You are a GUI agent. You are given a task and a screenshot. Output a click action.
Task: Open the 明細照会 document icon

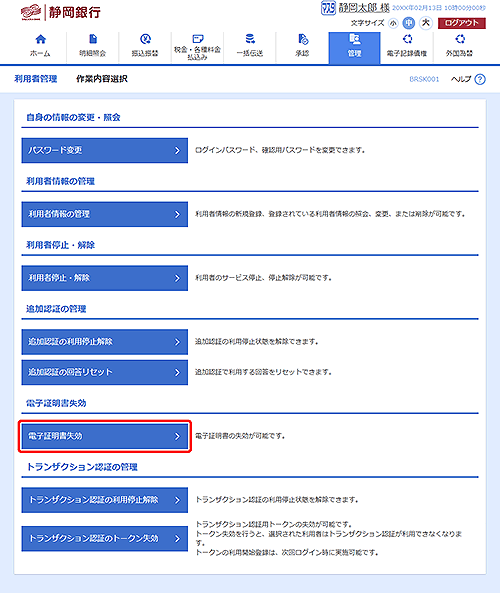(93, 39)
